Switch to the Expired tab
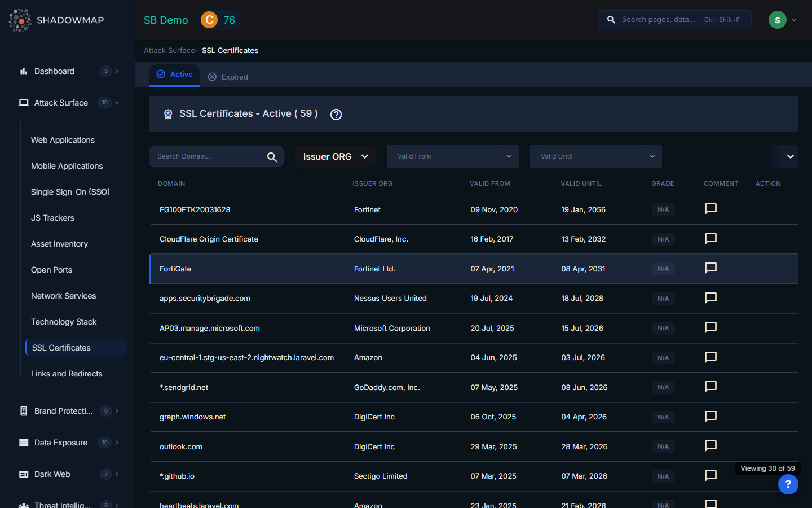Viewport: 812px width, 508px height. click(x=228, y=77)
